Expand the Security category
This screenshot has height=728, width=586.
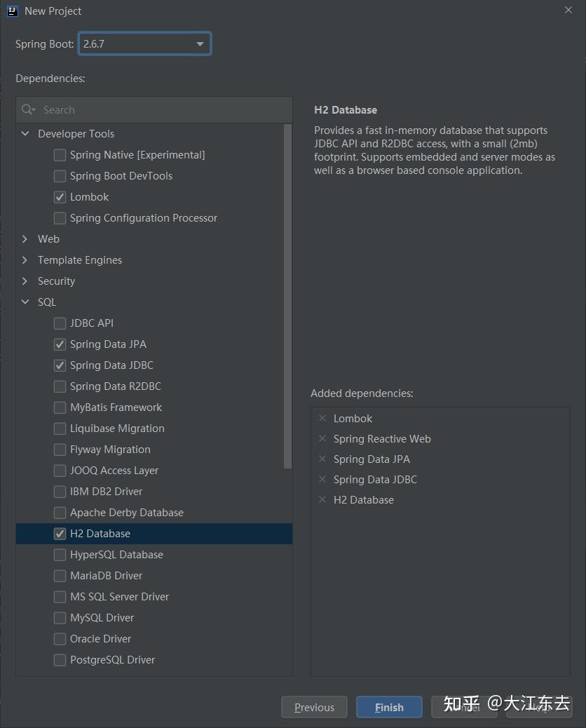[25, 281]
